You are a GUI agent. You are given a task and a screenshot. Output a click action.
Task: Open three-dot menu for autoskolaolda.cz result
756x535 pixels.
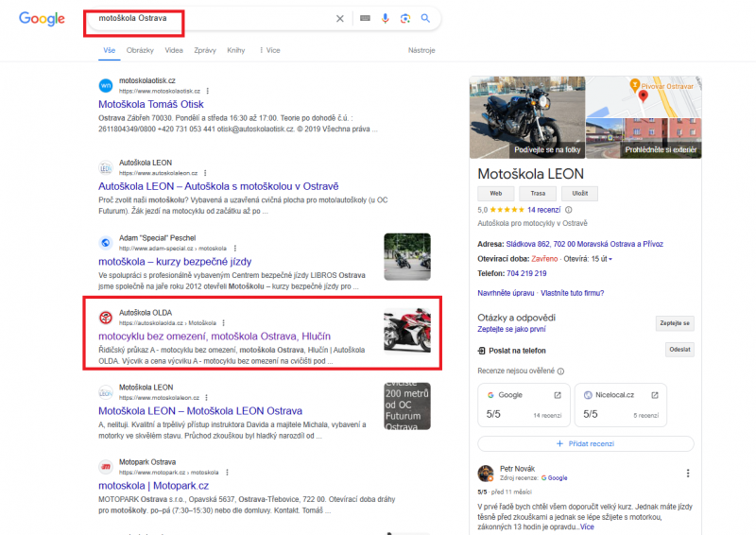click(x=223, y=322)
